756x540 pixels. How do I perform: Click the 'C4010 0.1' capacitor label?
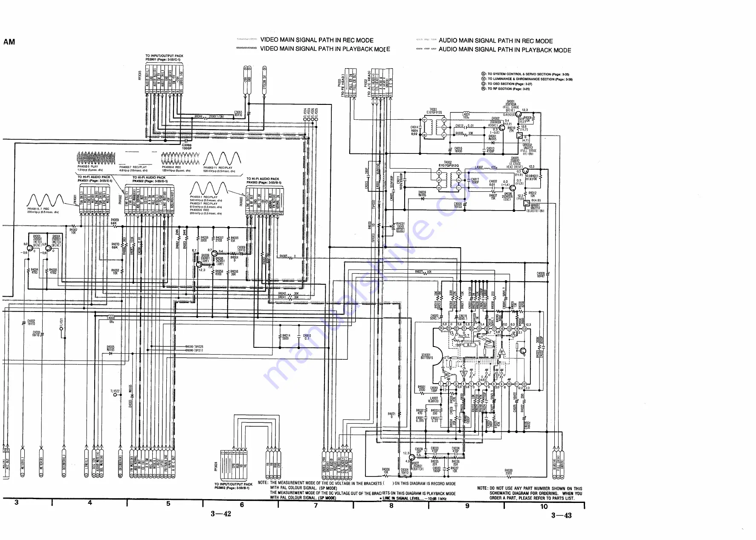[x=307, y=337]
